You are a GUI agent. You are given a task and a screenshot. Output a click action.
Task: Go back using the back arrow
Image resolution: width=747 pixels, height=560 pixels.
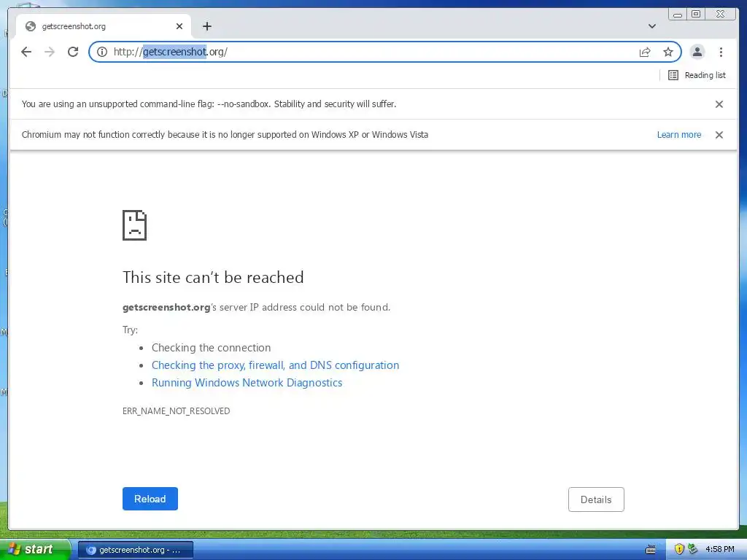[26, 52]
